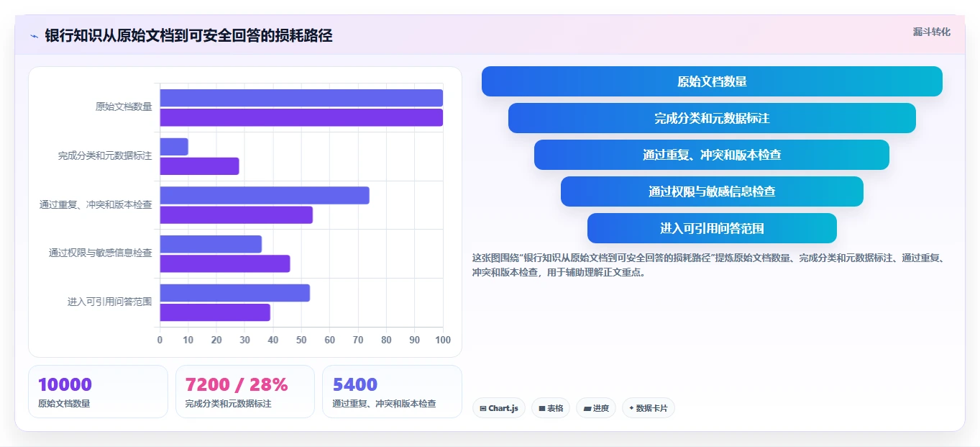The height and width of the screenshot is (447, 980).
Task: Click the indigo bar for 原始文档数量
Action: pos(301,98)
